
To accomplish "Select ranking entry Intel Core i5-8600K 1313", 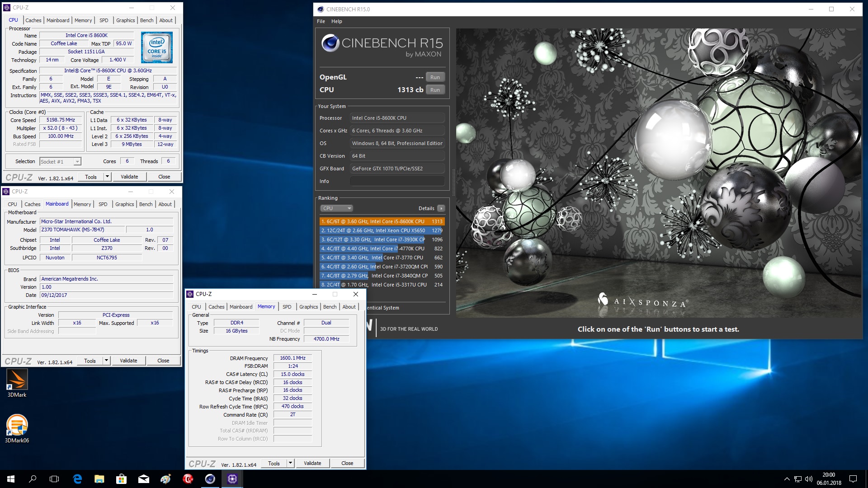I will coord(382,221).
